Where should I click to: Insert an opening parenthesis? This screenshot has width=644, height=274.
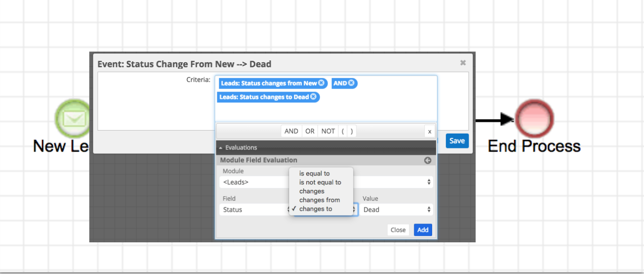tap(343, 131)
